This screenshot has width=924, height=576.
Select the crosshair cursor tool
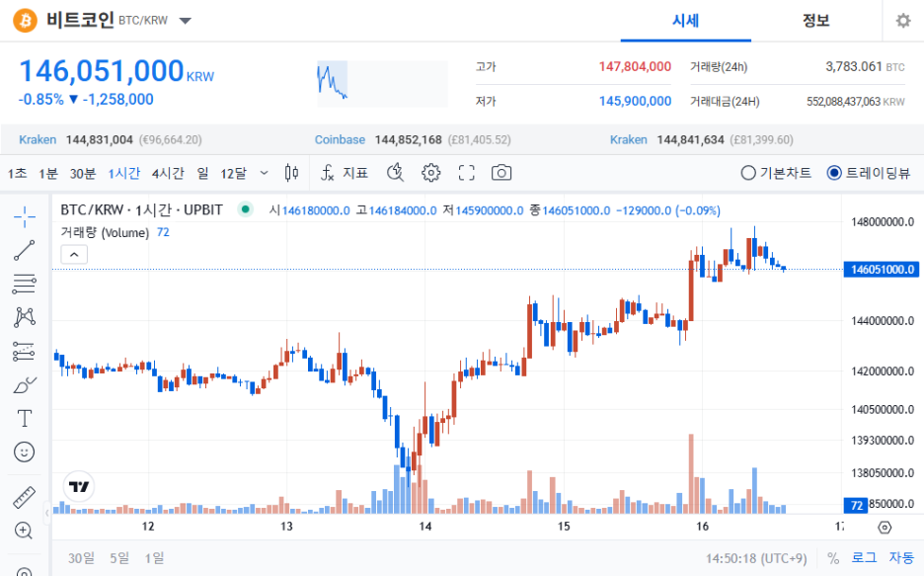click(x=24, y=217)
